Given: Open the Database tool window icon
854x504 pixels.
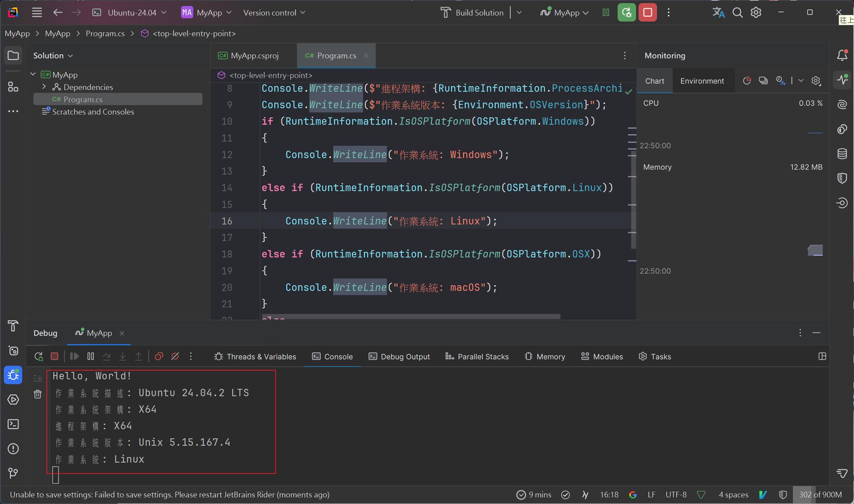Looking at the screenshot, I should (x=842, y=154).
